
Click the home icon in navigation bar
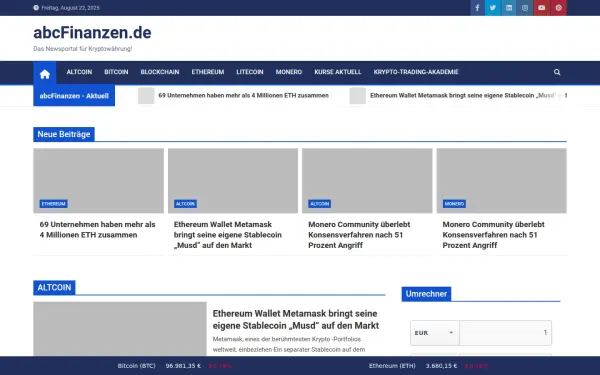pos(45,73)
